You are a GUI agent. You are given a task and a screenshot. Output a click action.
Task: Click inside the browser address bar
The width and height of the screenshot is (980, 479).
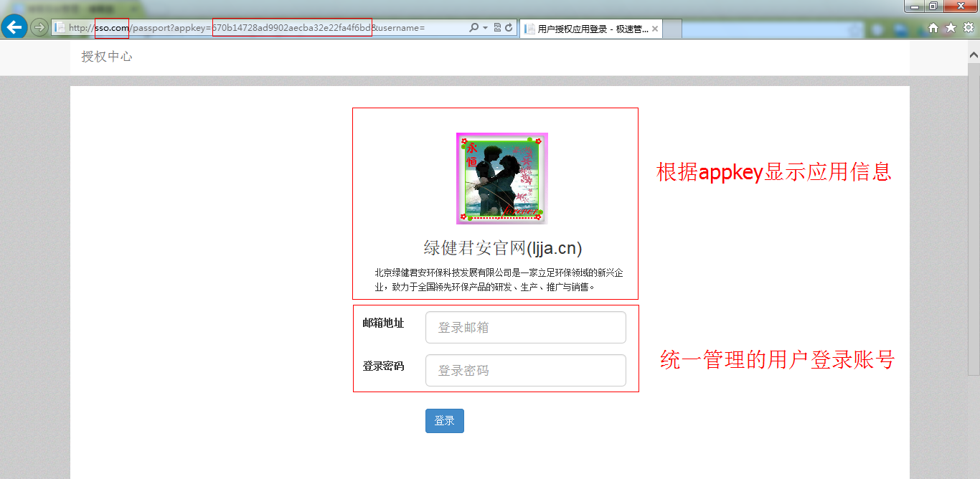coord(287,27)
